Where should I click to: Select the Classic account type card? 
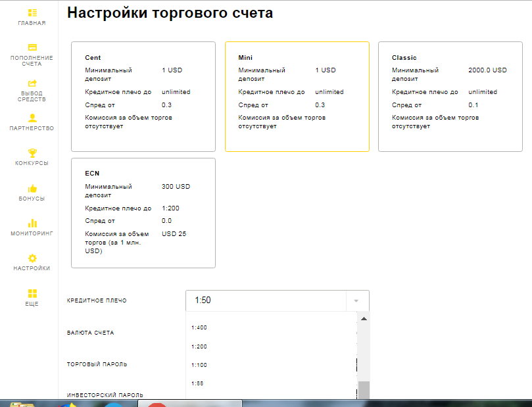click(450, 97)
